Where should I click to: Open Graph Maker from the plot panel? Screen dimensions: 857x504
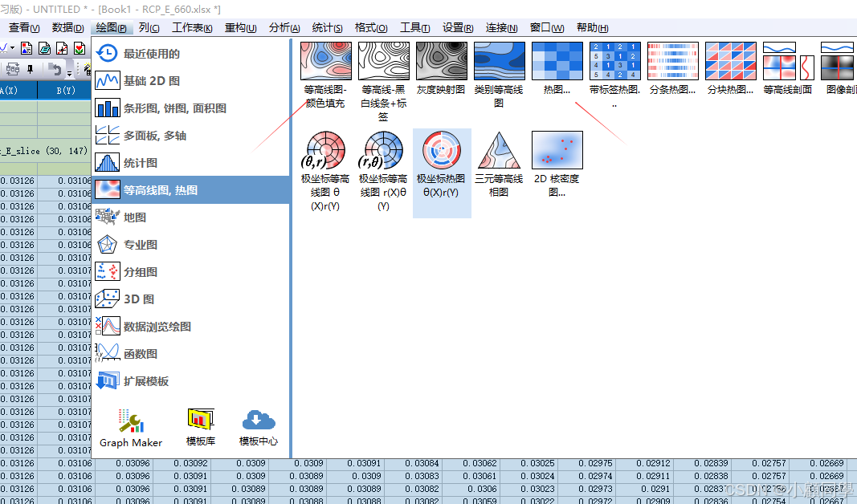tap(131, 421)
